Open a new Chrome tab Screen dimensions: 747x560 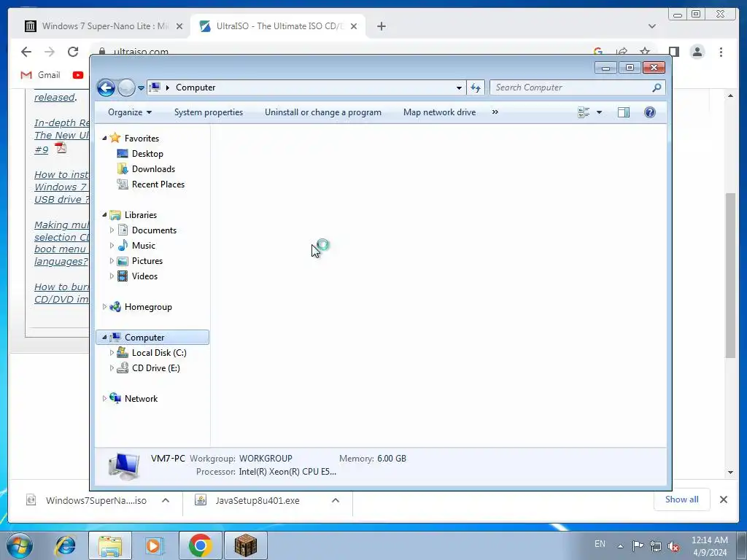(x=381, y=26)
